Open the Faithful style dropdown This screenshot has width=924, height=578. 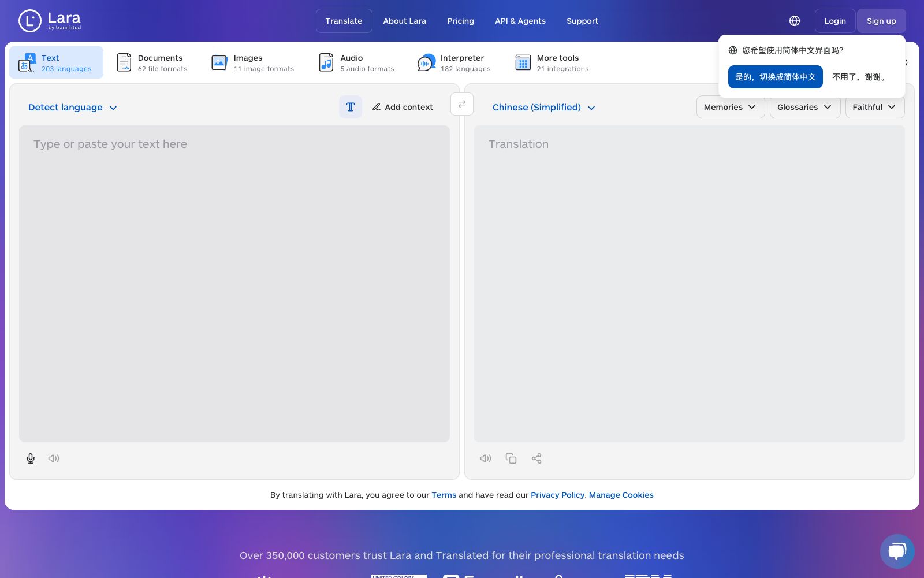pos(875,107)
